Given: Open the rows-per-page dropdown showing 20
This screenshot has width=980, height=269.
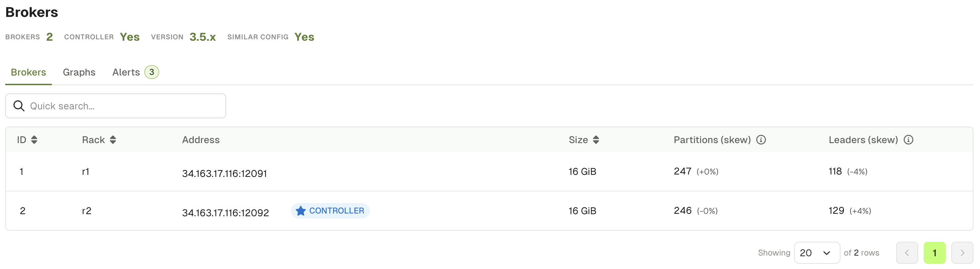Looking at the screenshot, I should [x=817, y=253].
